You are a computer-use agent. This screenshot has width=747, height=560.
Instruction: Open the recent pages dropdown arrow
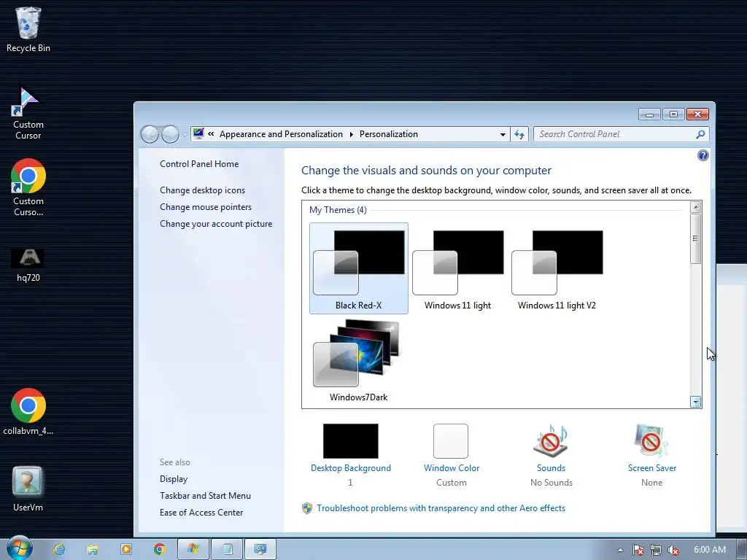pyautogui.click(x=185, y=135)
